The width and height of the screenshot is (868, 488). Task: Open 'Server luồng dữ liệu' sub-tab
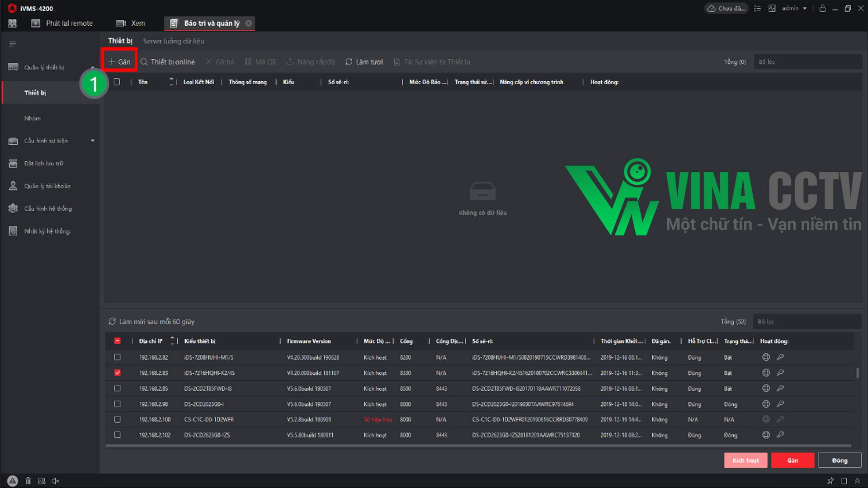coord(174,41)
